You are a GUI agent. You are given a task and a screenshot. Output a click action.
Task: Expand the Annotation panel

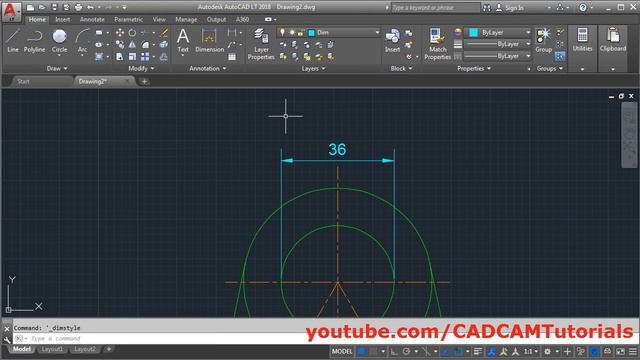click(x=207, y=68)
